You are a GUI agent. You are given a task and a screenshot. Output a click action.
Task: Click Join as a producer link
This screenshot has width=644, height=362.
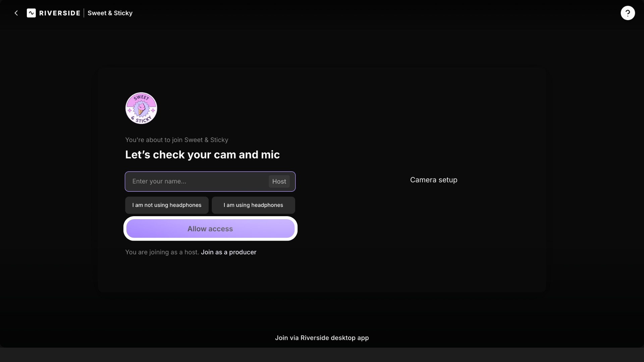pyautogui.click(x=228, y=252)
